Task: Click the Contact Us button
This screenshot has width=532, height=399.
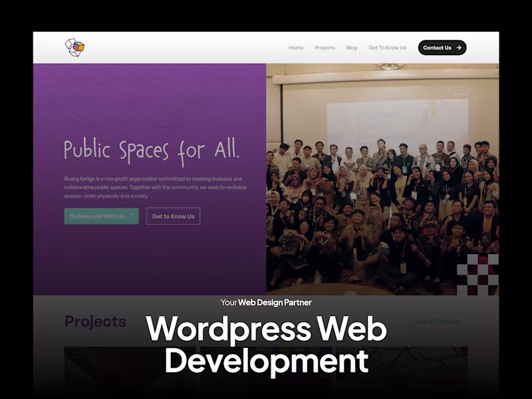Action: (441, 47)
